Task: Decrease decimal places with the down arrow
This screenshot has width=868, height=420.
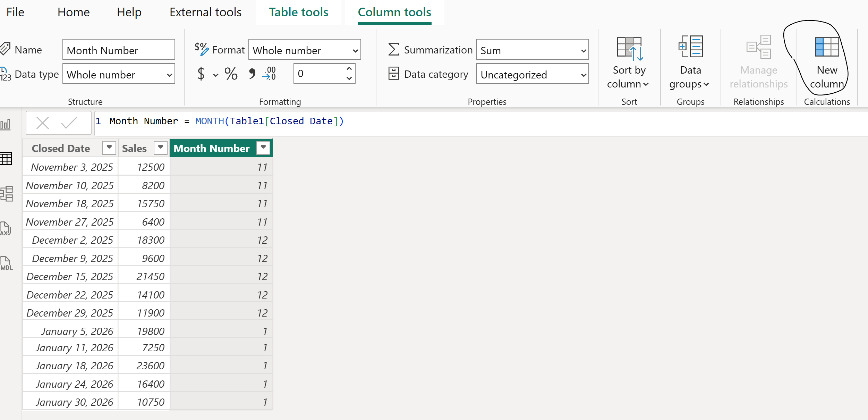Action: coord(349,78)
